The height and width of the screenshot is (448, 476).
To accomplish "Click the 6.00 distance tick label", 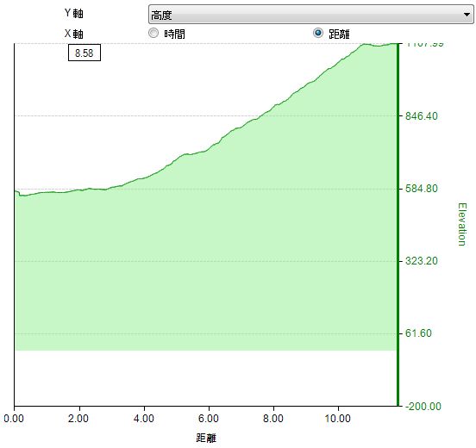I will click(x=209, y=419).
